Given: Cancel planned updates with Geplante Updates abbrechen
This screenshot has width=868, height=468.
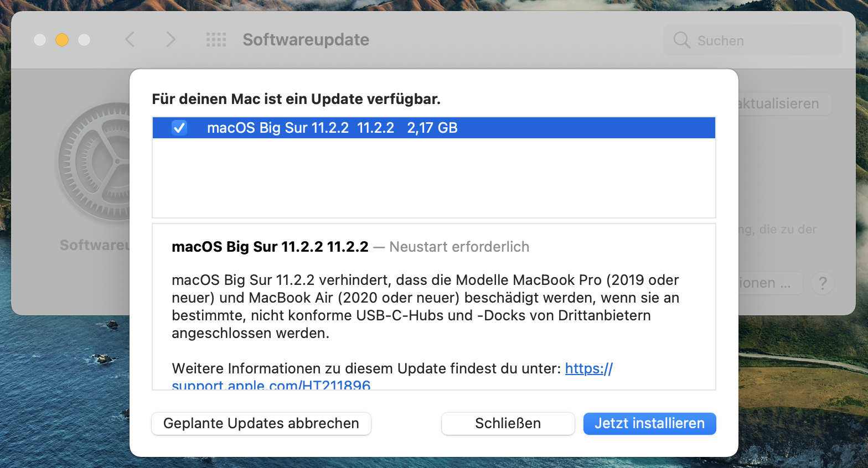Looking at the screenshot, I should [x=261, y=423].
